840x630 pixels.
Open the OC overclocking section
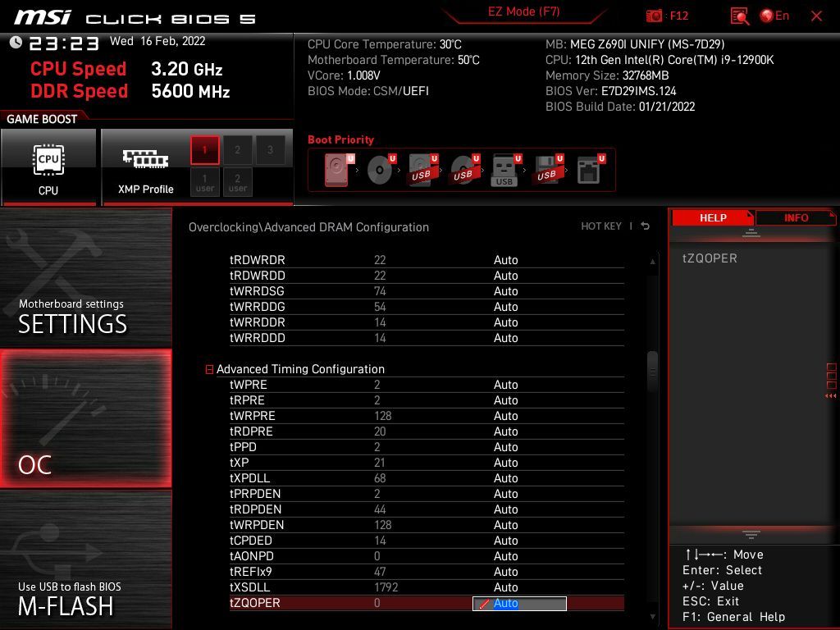[85, 418]
